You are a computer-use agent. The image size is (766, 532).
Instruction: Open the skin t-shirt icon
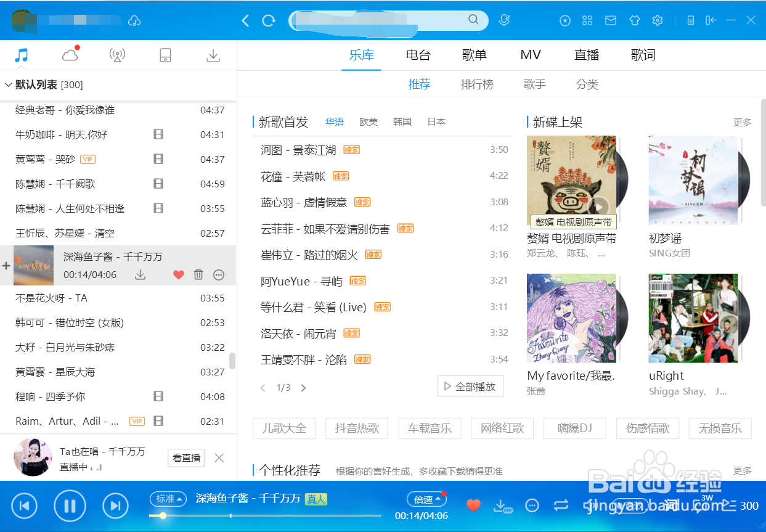coord(635,21)
